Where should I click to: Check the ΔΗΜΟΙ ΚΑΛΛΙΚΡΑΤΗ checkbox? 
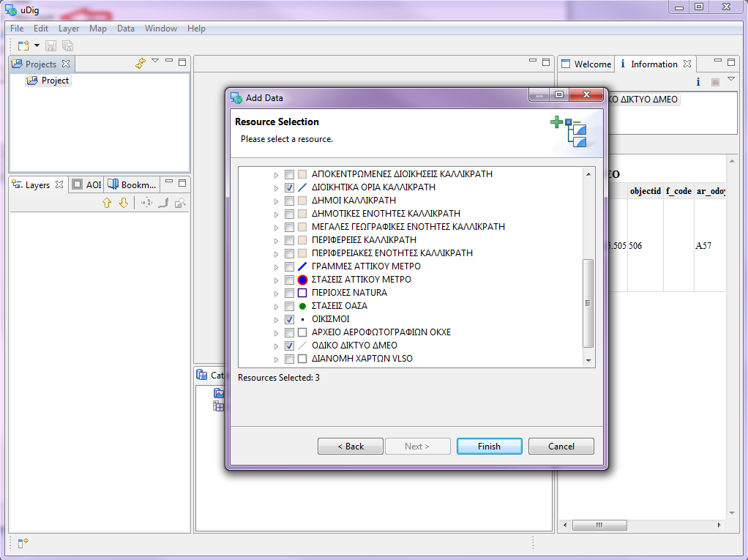(289, 201)
